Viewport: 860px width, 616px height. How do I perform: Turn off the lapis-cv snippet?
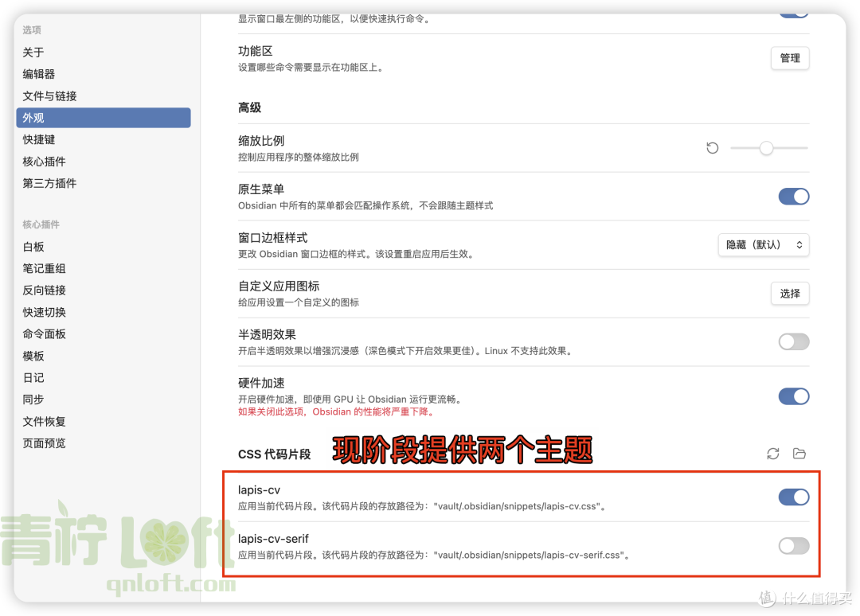794,497
